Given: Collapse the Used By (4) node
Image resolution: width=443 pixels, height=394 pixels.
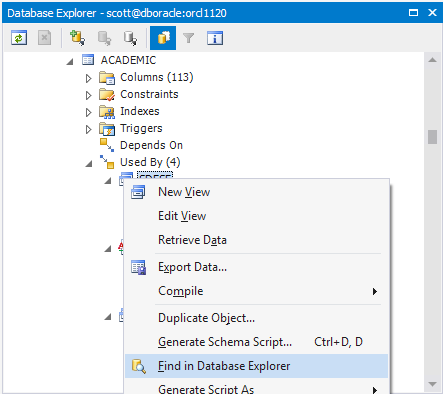Looking at the screenshot, I should click(x=89, y=163).
